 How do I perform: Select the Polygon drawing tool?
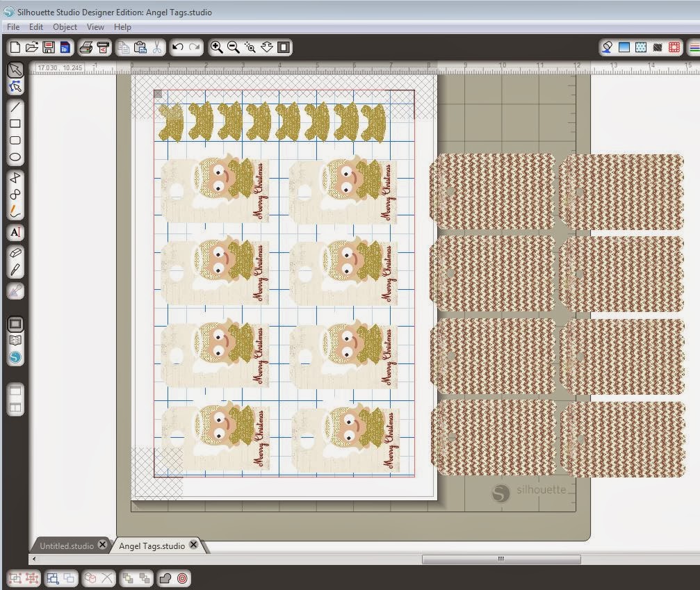(x=15, y=178)
